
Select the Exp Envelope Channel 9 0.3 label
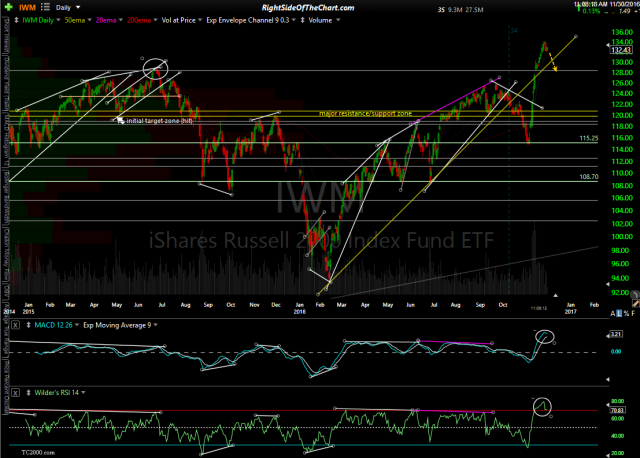click(248, 20)
